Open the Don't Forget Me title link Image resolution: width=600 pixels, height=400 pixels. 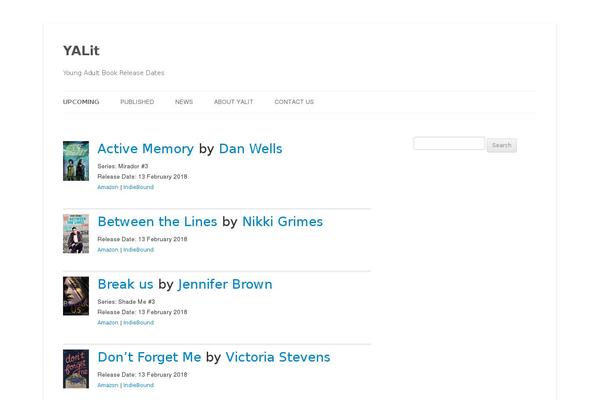pyautogui.click(x=149, y=357)
